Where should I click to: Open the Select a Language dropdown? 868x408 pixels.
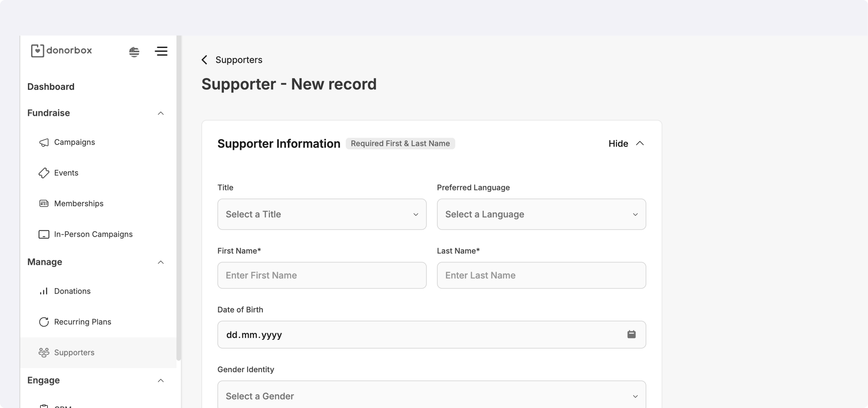click(541, 214)
